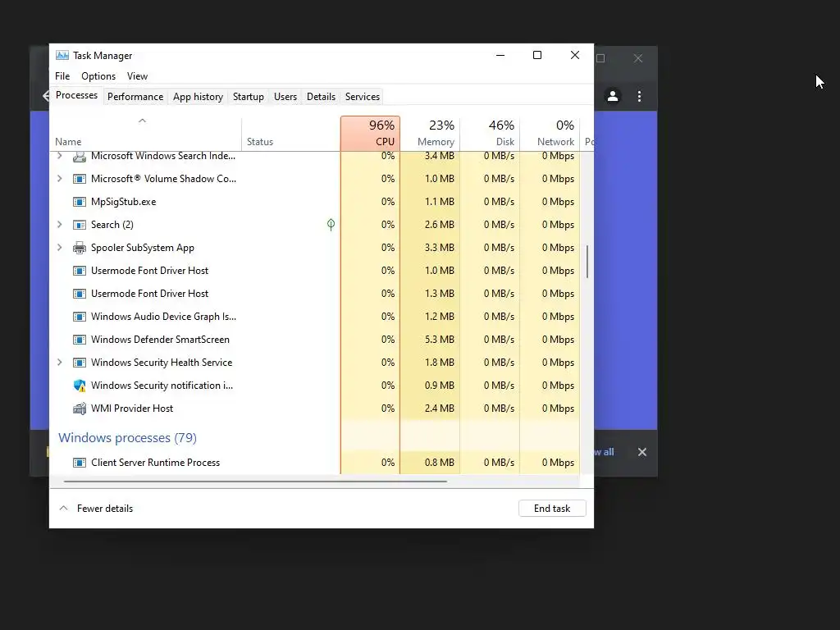Switch to the Users tab
Viewport: 840px width, 630px height.
tap(285, 97)
